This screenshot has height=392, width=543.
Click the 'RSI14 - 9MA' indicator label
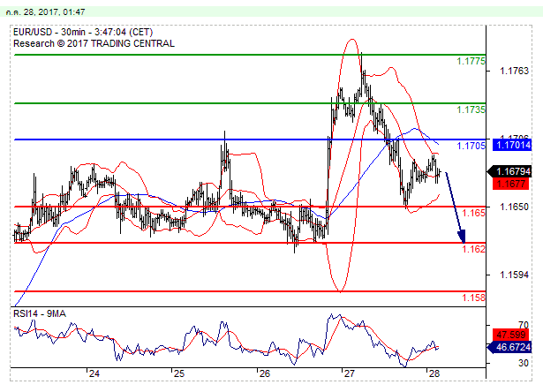[x=40, y=313]
